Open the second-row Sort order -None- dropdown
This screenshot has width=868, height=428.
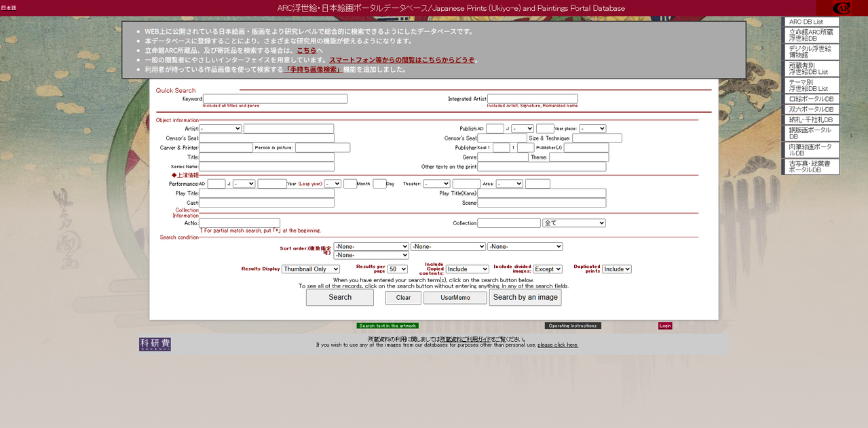coord(371,255)
